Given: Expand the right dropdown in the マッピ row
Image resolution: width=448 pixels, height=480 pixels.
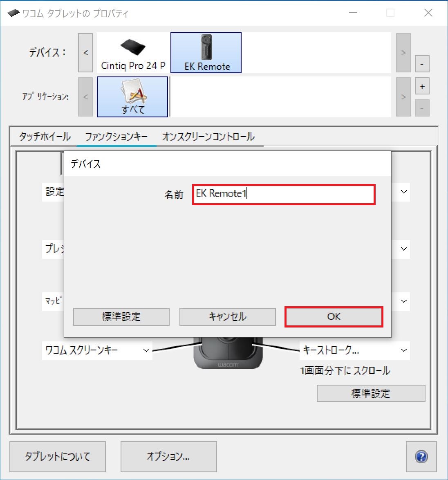Looking at the screenshot, I should tap(403, 301).
